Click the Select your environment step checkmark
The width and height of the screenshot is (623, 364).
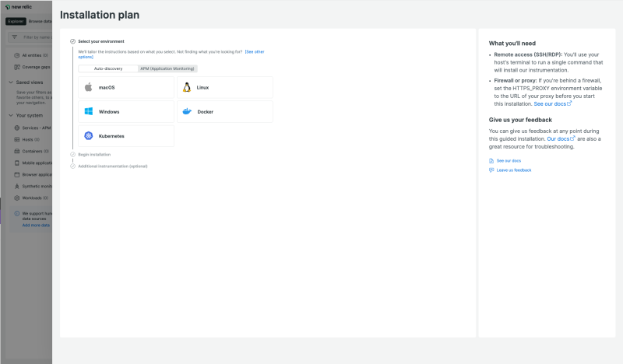[x=72, y=41]
